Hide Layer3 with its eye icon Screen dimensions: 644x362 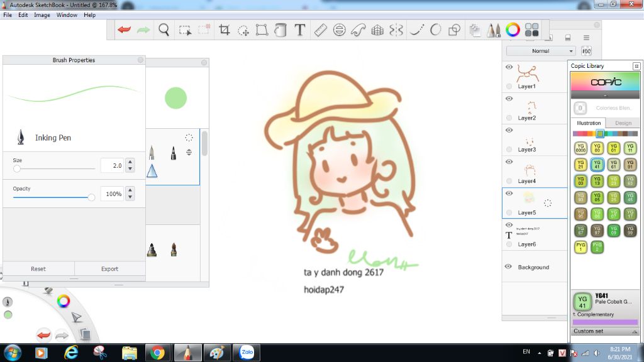[509, 130]
